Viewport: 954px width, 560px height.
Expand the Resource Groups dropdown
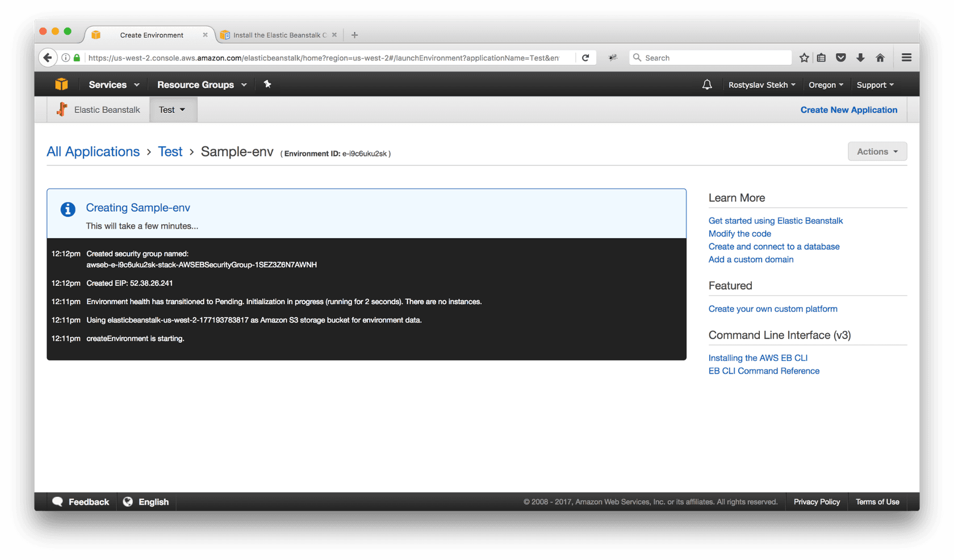point(202,85)
